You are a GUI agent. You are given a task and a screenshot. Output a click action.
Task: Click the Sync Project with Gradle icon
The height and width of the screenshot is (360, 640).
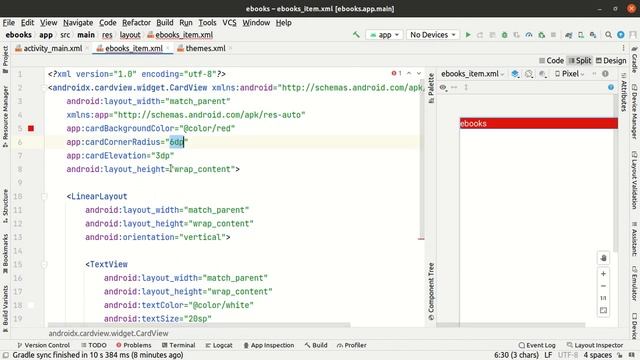tap(569, 35)
